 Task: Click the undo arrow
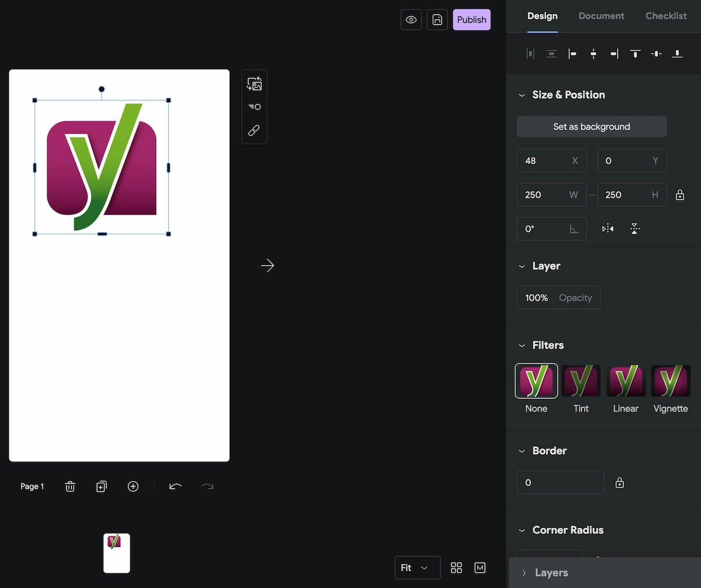coord(175,486)
